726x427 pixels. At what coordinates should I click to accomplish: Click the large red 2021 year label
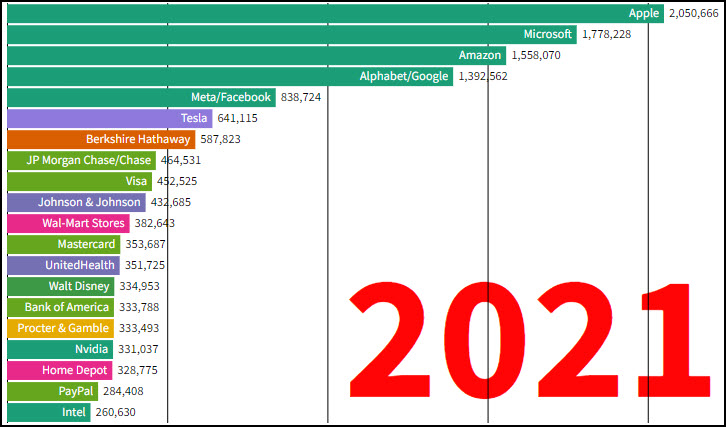pyautogui.click(x=529, y=340)
